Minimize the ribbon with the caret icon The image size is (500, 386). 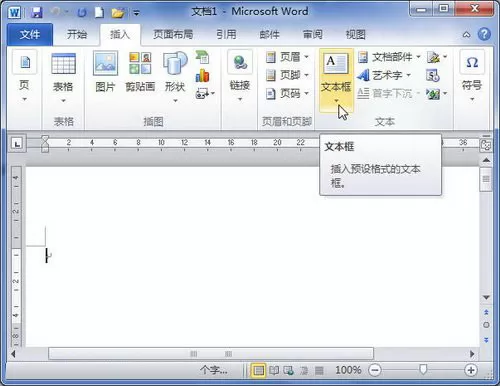tap(466, 34)
